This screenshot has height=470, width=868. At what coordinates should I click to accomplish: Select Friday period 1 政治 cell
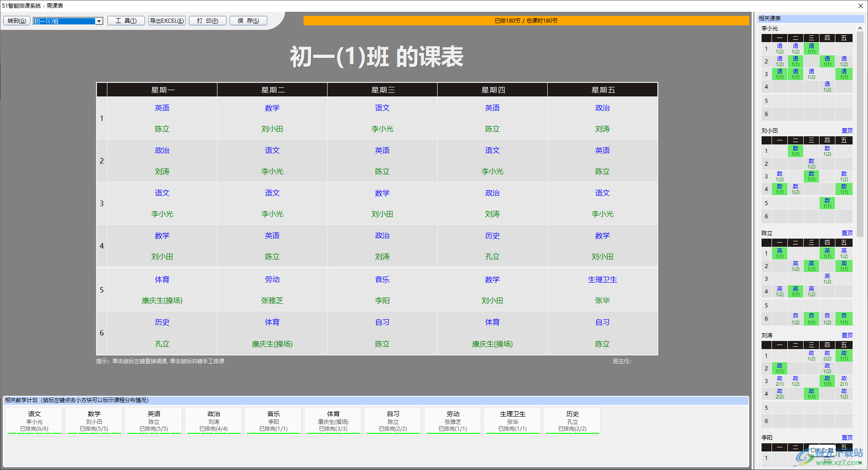[603, 118]
